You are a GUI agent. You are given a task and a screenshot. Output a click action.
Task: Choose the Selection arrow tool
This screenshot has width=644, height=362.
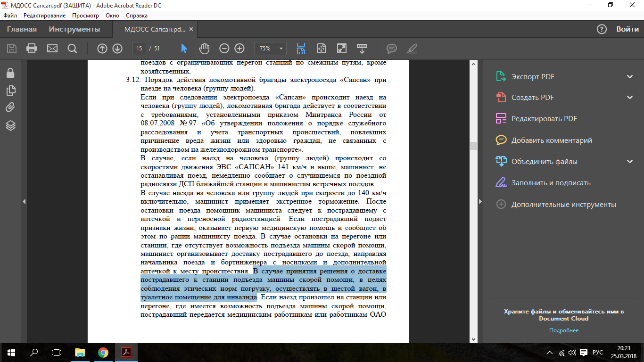click(x=184, y=49)
